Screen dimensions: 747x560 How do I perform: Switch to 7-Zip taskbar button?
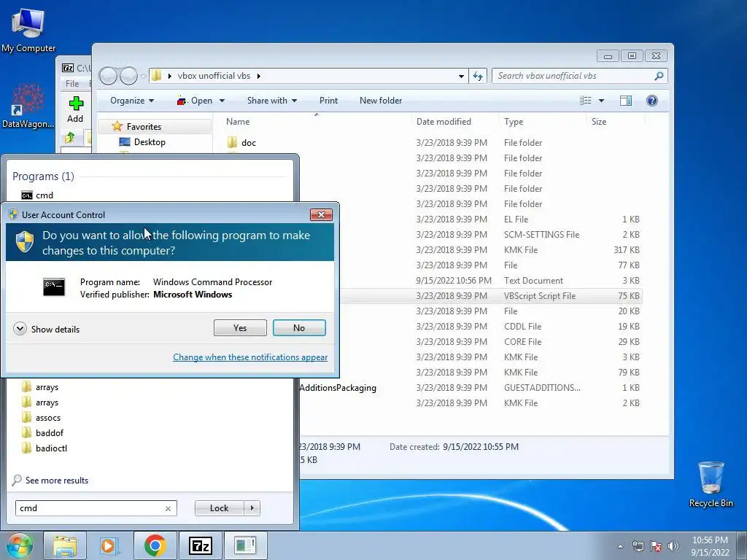tap(200, 545)
